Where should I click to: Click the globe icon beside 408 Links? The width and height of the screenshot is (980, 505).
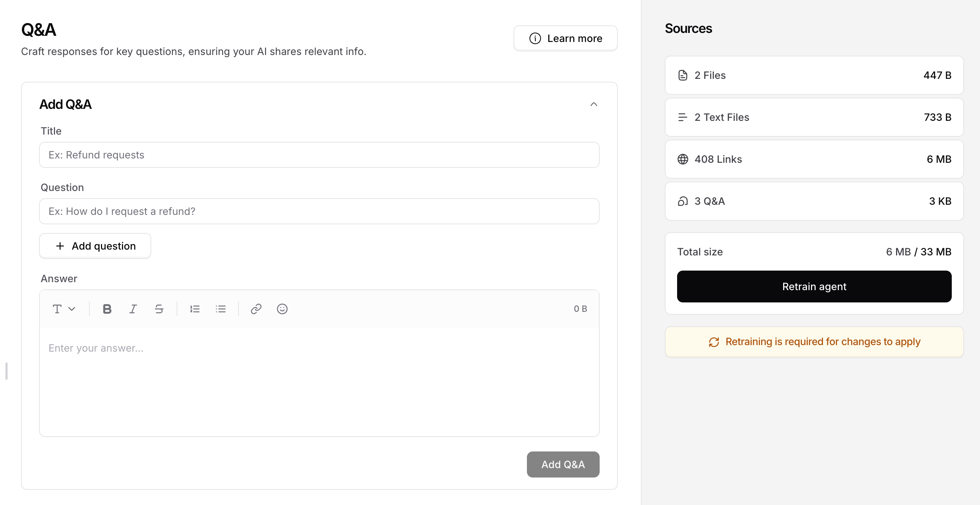point(683,159)
